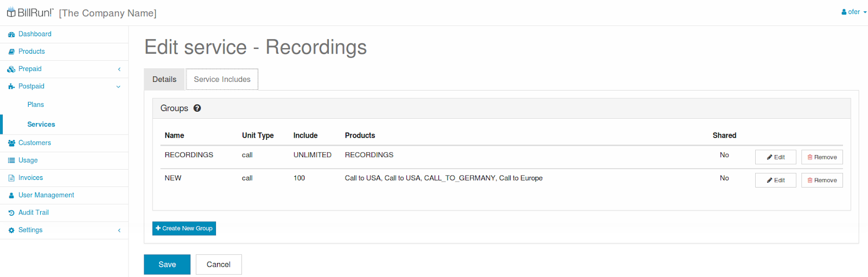Click the Customers people icon
Viewport: 868px width, 277px height.
coord(11,143)
